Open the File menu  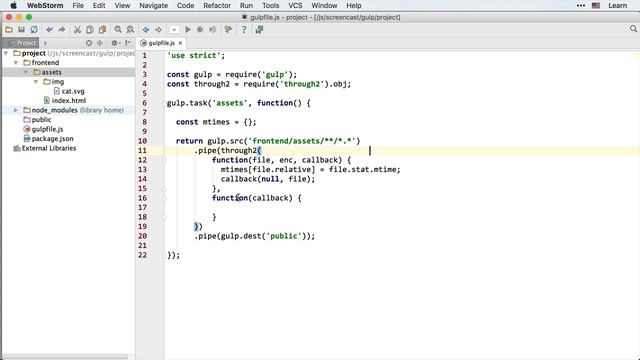click(78, 5)
